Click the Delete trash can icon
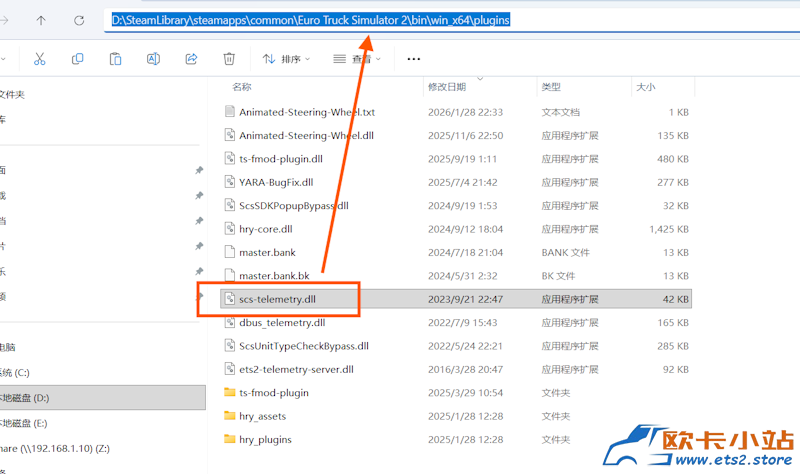This screenshot has width=800, height=474. [x=229, y=59]
